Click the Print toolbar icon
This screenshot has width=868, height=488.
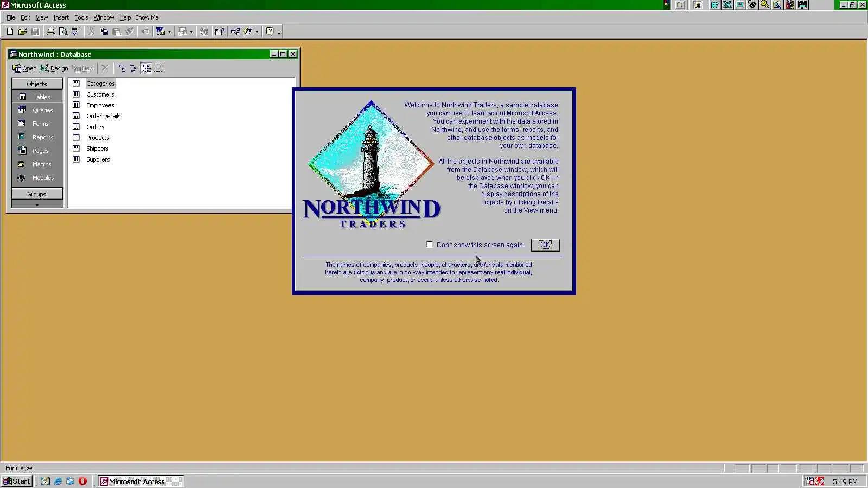50,31
